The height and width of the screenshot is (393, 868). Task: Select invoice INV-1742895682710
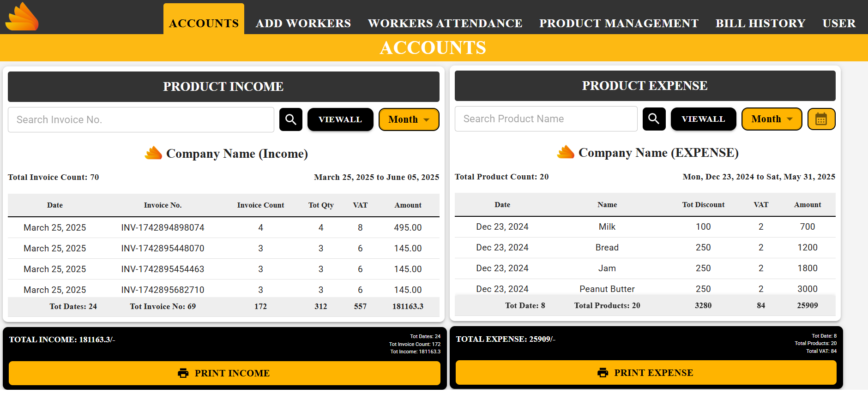163,290
